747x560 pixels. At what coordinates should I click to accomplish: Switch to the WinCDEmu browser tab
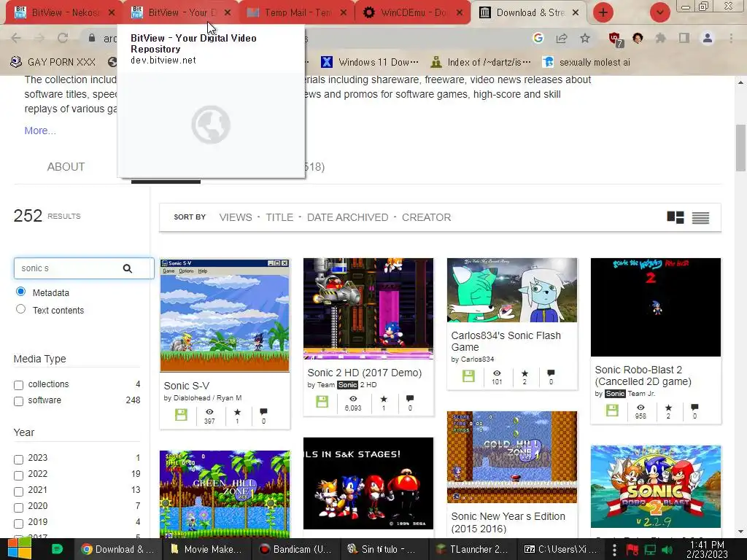(413, 13)
